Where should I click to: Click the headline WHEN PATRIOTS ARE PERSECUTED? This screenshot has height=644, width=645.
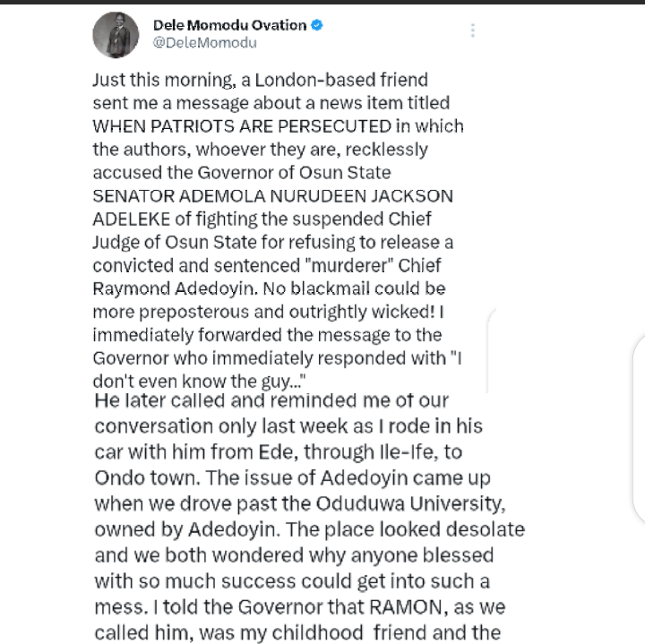point(242,125)
